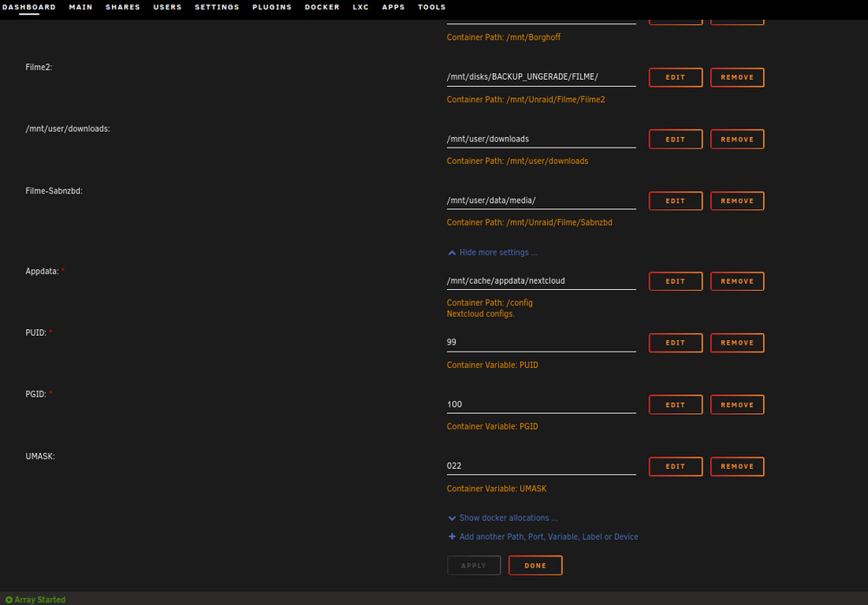Viewport: 868px width, 605px height.
Task: Click the Container Path /mnt/Borghoff text
Action: (x=503, y=37)
